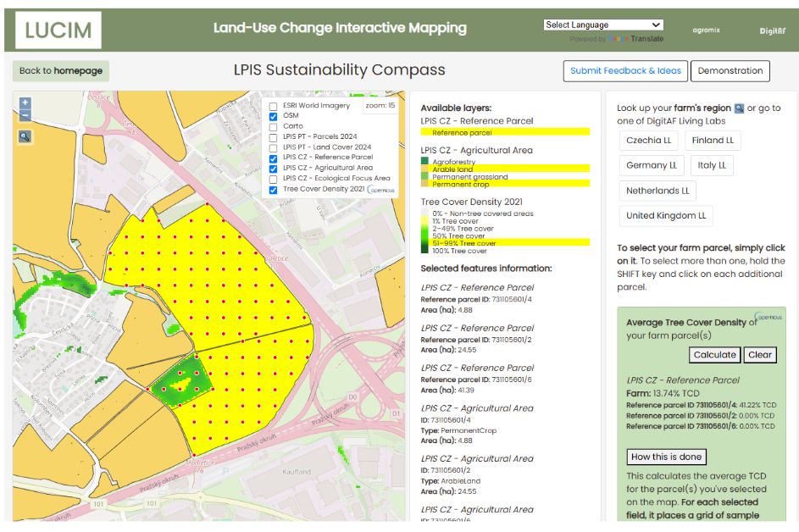Go to the Netherlands LL living lab

click(x=658, y=191)
